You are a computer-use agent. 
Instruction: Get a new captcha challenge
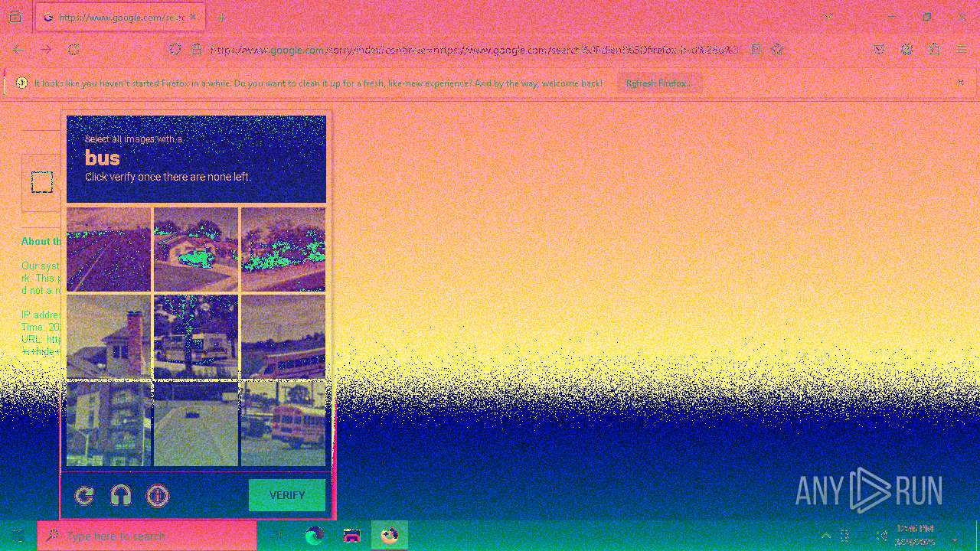84,496
